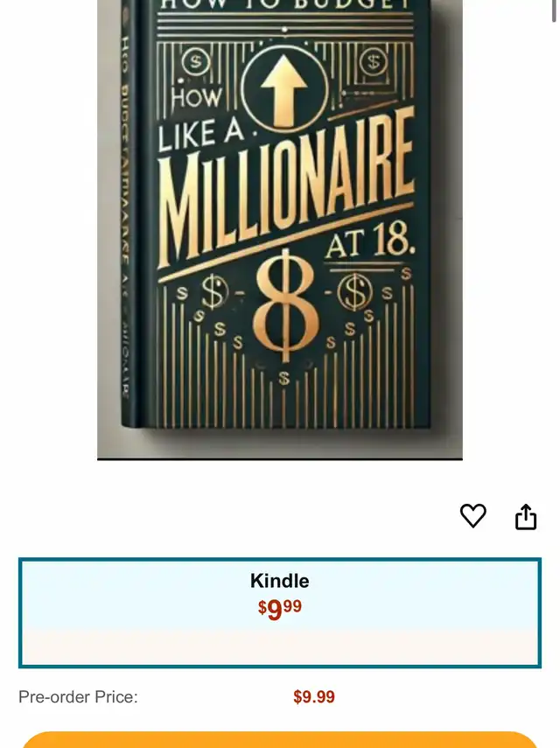Click the AT 18 text on cover
Screen dimensions: 560x748
[374, 244]
